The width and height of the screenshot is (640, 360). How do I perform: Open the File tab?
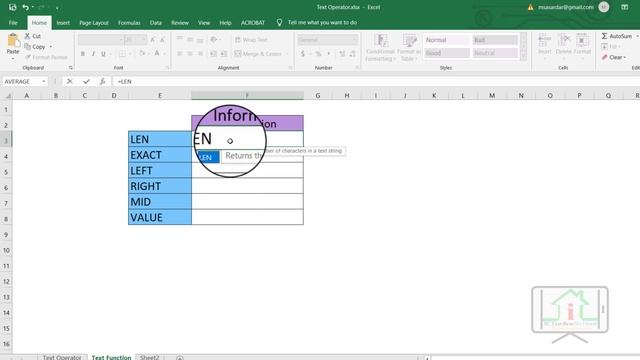pyautogui.click(x=13, y=23)
